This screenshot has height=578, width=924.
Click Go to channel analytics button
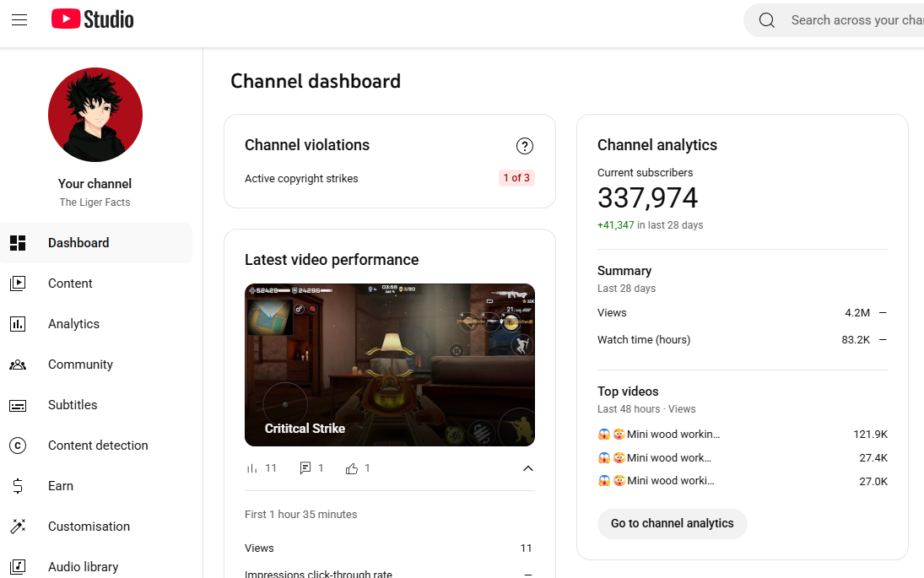point(673,523)
